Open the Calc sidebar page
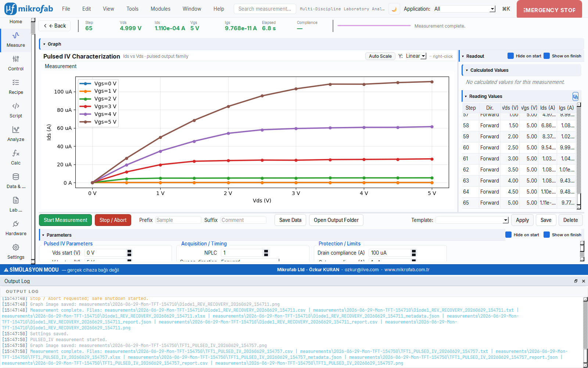The height and width of the screenshot is (368, 588). (16, 158)
